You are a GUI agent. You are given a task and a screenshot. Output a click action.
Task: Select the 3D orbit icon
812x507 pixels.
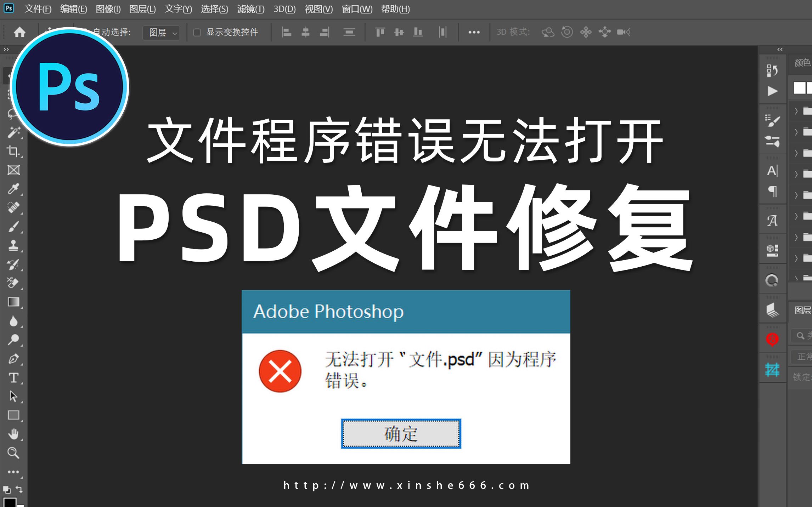[548, 32]
